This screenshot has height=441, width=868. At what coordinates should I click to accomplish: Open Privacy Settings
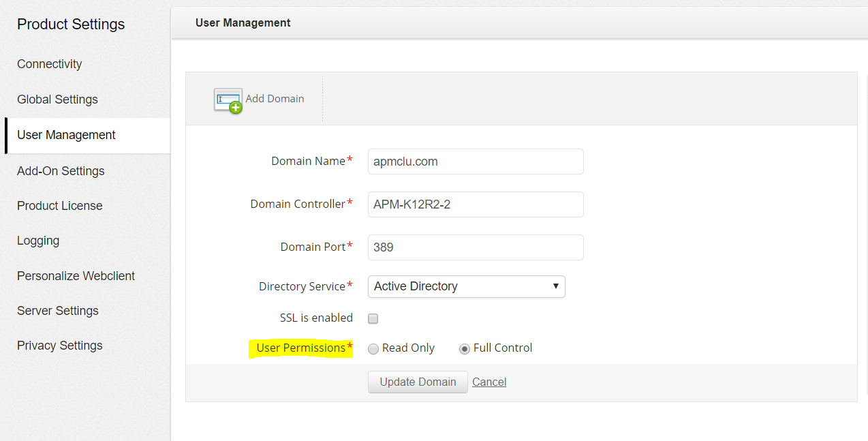tap(59, 346)
